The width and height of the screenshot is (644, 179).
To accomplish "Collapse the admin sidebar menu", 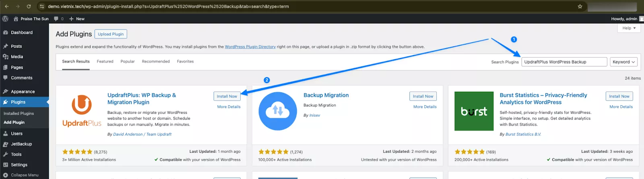I will pos(25,175).
